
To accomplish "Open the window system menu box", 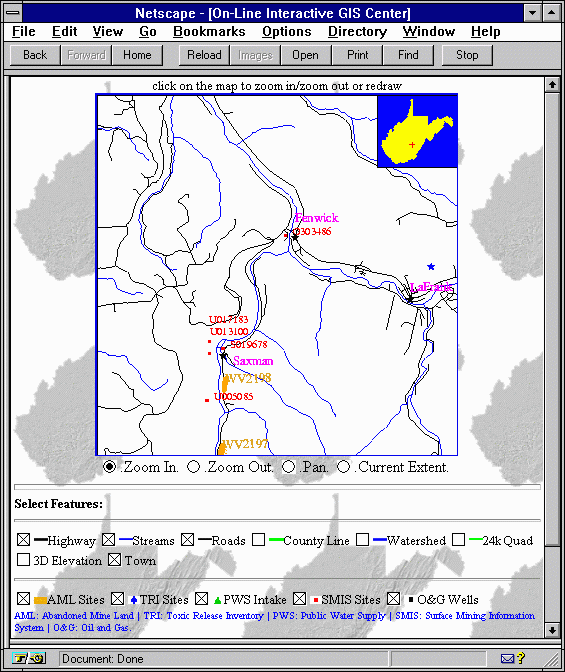I will point(12,13).
